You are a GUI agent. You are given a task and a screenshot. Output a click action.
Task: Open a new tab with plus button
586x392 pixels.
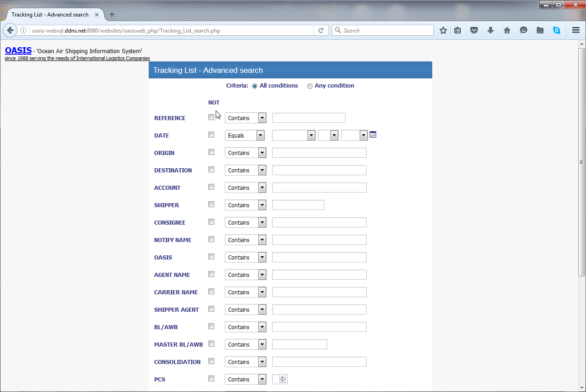pyautogui.click(x=112, y=15)
